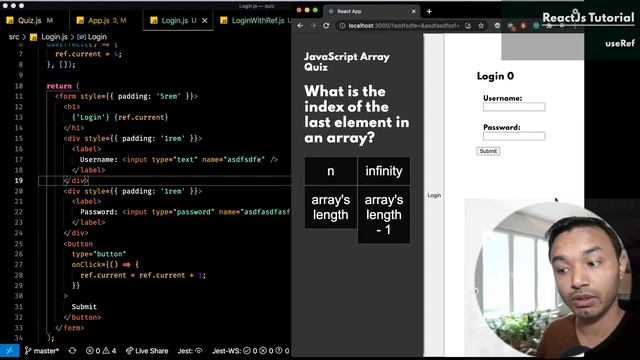
Task: Bookmark this page with the star
Action: (x=481, y=26)
